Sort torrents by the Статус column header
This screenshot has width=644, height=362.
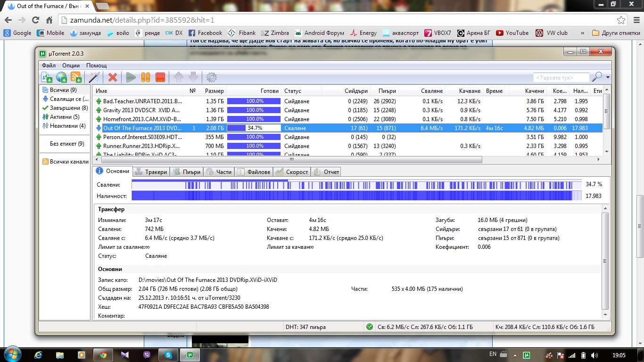(x=293, y=91)
